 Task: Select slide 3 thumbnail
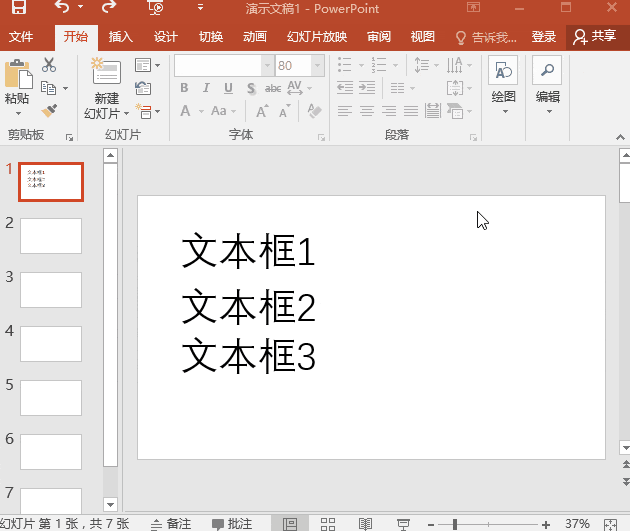coord(51,290)
